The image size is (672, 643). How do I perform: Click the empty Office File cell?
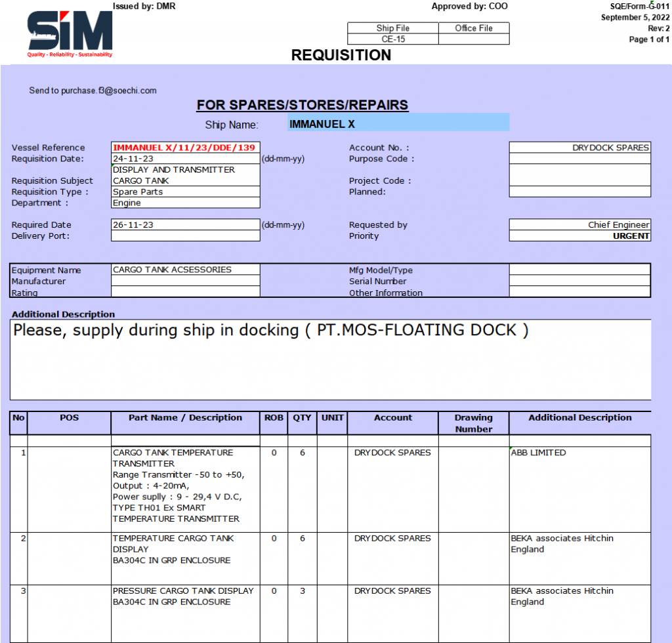[x=473, y=39]
